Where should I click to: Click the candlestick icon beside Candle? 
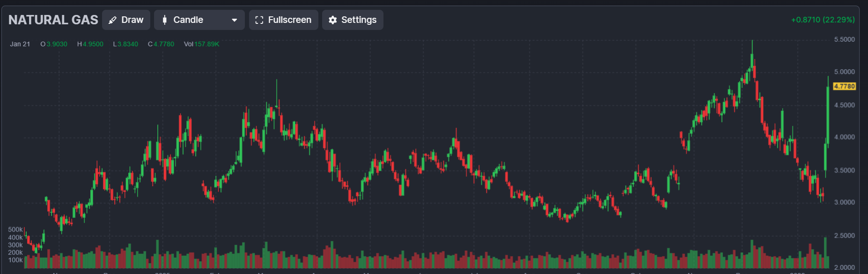pos(164,20)
